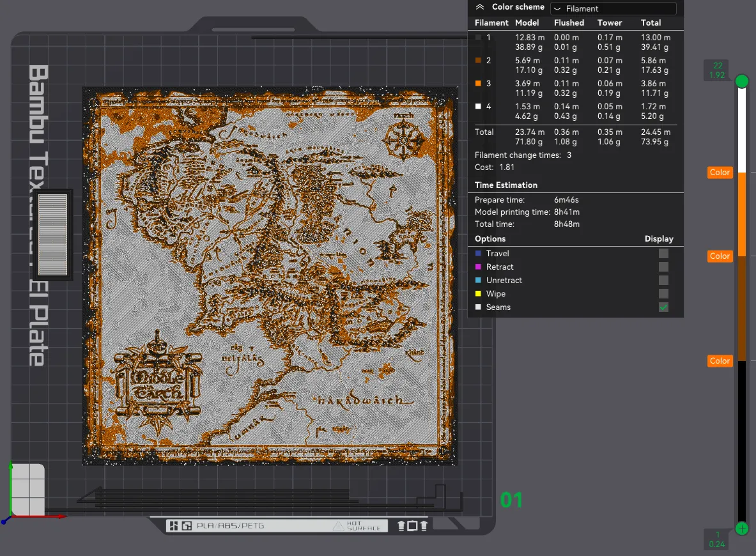
Task: Collapse the Color scheme panel chevron
Action: click(480, 7)
